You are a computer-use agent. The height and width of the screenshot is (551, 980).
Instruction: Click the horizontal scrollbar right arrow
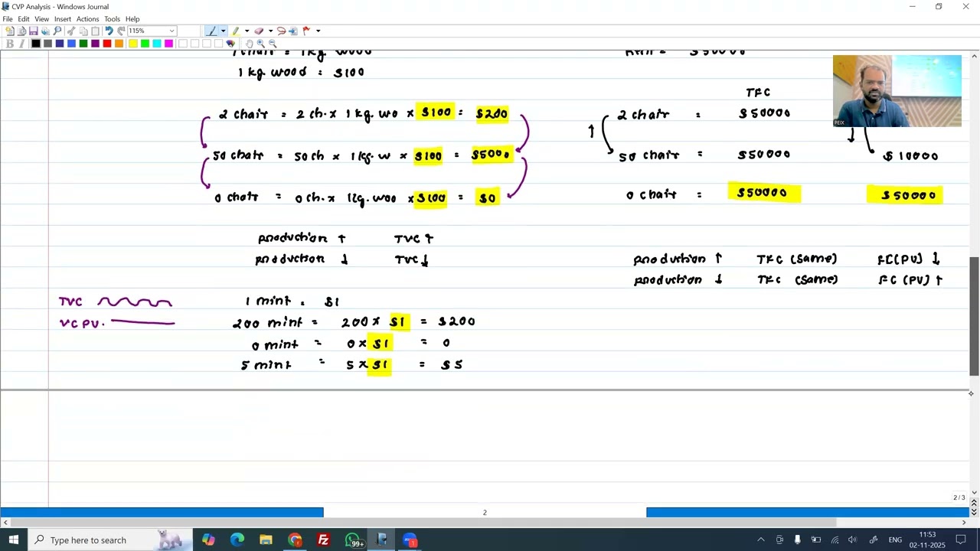964,523
